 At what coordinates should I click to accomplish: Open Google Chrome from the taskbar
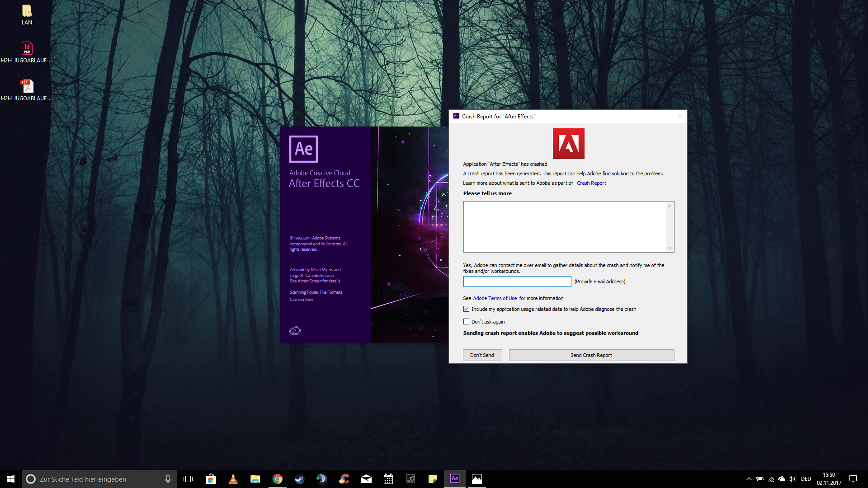[278, 479]
